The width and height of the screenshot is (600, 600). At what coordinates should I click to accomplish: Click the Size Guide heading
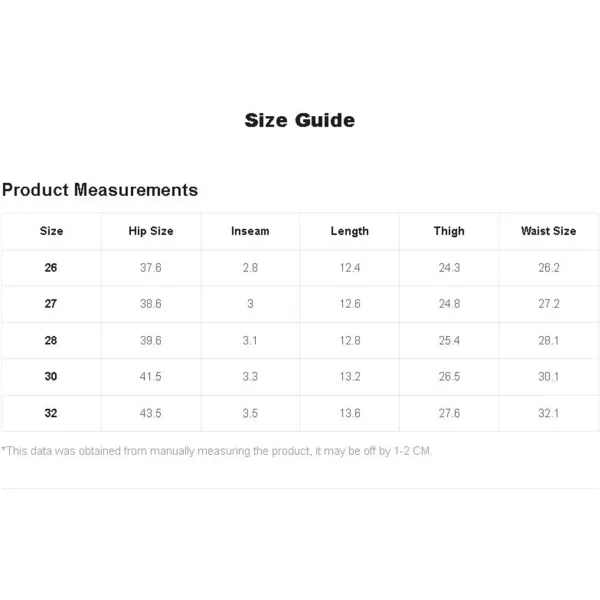pyautogui.click(x=300, y=120)
